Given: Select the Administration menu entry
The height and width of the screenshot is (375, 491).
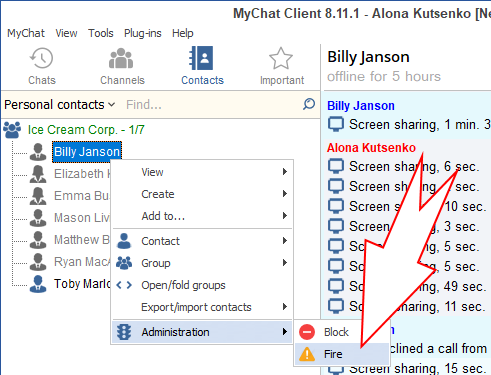Looking at the screenshot, I should (202, 332).
